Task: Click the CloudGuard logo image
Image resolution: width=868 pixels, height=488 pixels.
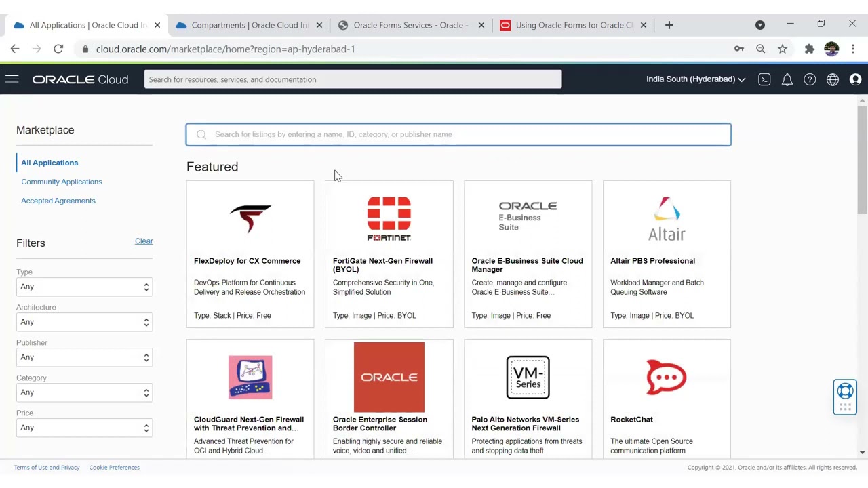Action: point(250,377)
